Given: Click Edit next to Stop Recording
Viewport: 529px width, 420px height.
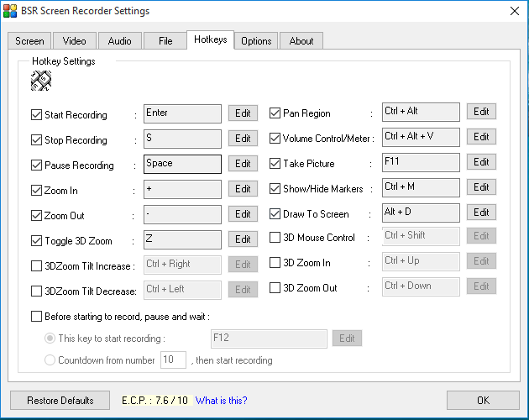Looking at the screenshot, I should pyautogui.click(x=243, y=138).
